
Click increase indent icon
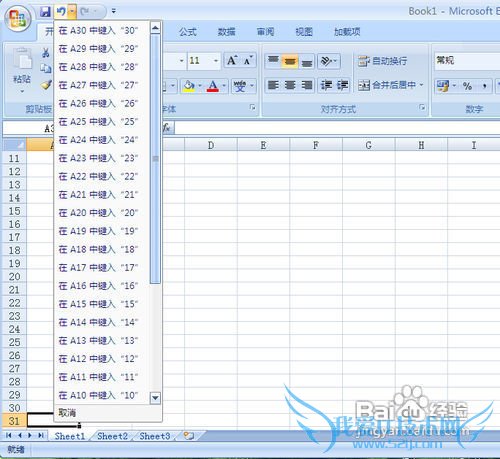(x=342, y=85)
